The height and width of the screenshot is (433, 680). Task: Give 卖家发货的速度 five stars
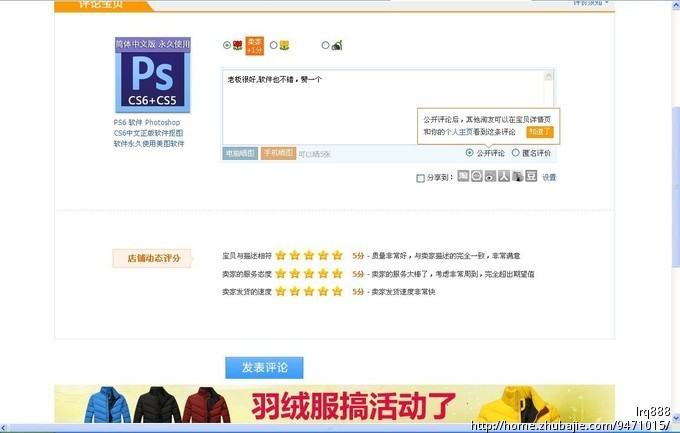tap(337, 291)
